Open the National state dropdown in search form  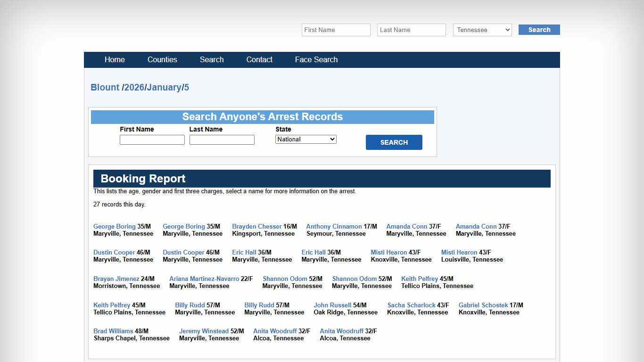click(305, 139)
